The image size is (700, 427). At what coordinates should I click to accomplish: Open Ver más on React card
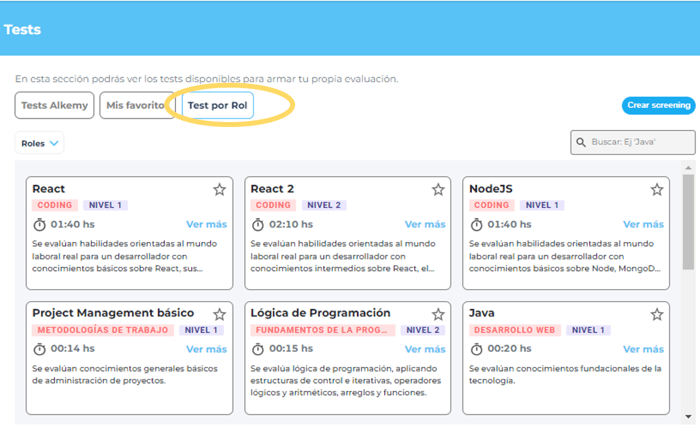tap(206, 224)
